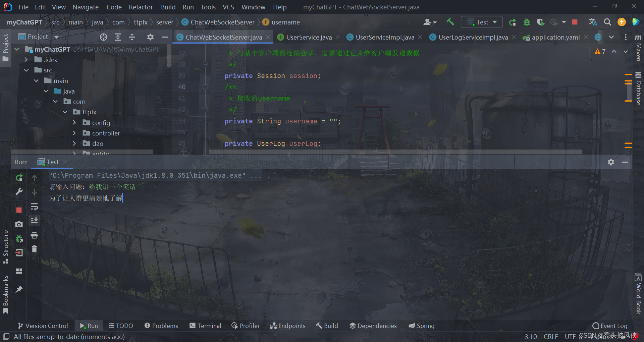Toggle soft-wrap in console

click(34, 207)
